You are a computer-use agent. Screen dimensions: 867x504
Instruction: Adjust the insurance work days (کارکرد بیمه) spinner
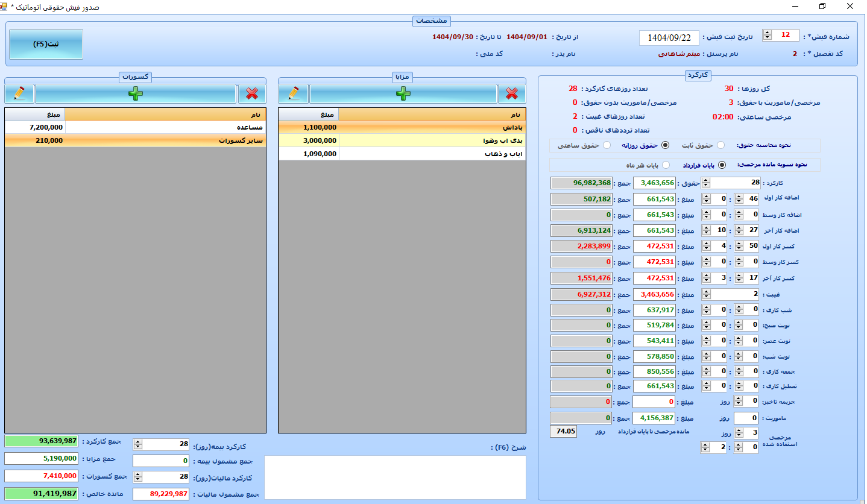coord(137,444)
